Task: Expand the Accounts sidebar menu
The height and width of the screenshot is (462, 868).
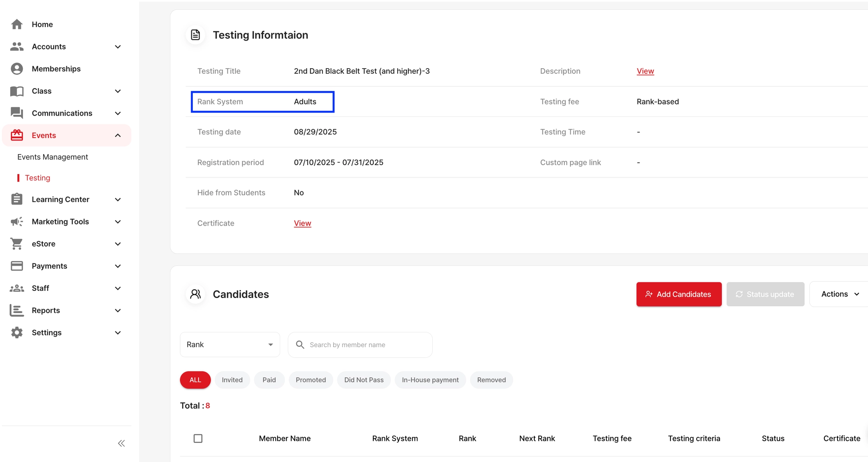Action: pos(118,47)
